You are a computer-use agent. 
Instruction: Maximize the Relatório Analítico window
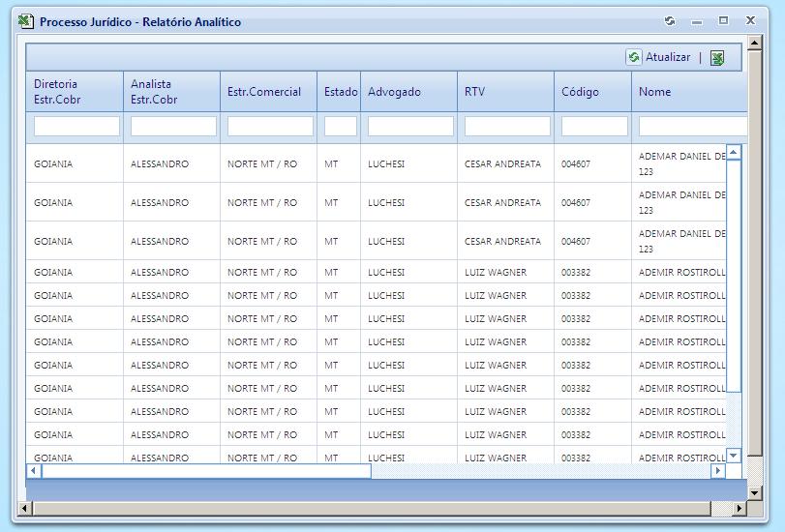[x=723, y=21]
